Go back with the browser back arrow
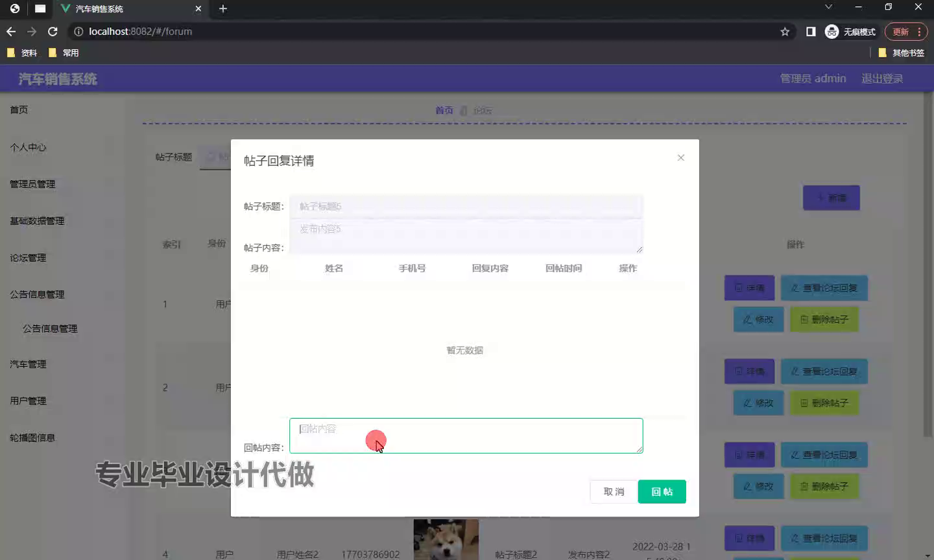This screenshot has height=560, width=934. (x=11, y=31)
